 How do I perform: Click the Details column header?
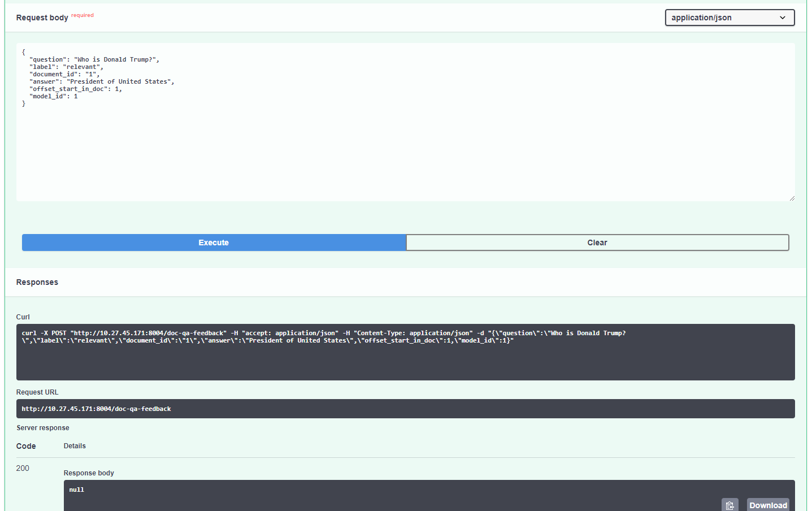point(75,445)
